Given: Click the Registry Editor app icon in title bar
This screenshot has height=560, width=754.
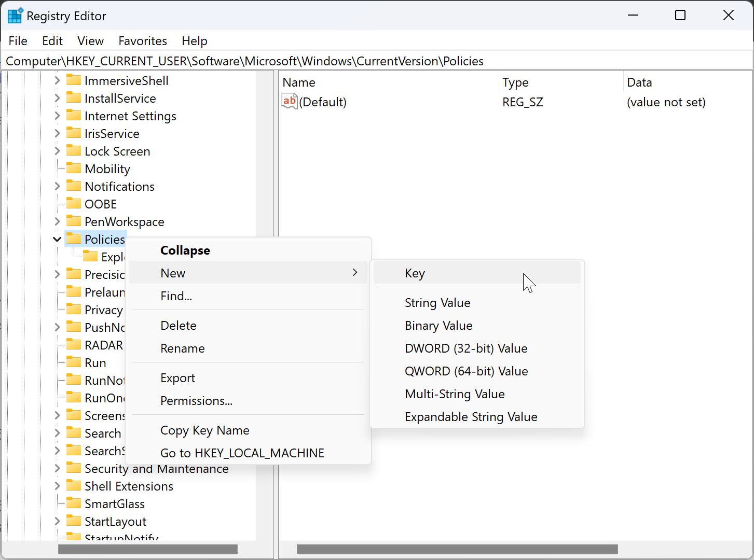Looking at the screenshot, I should tap(15, 16).
